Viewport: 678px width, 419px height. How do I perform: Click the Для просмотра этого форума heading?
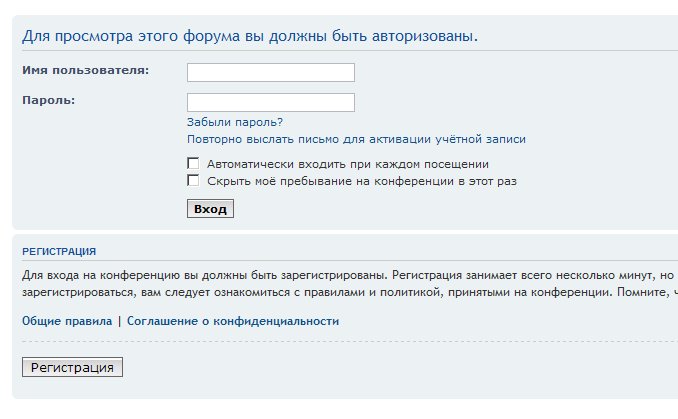(x=250, y=36)
